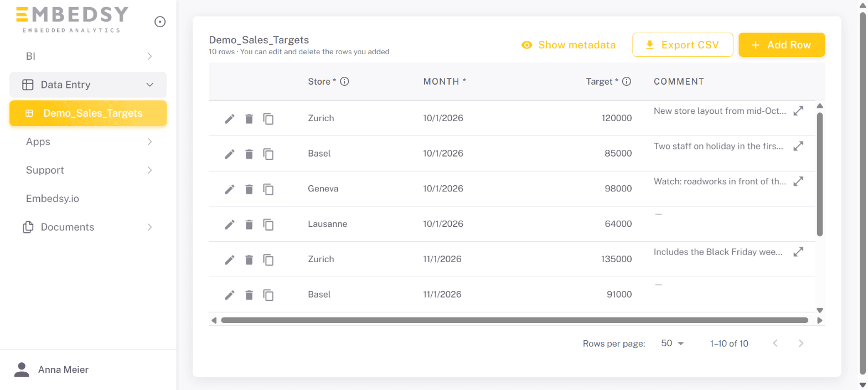Expand the BI menu
This screenshot has width=868, height=390.
[x=88, y=56]
